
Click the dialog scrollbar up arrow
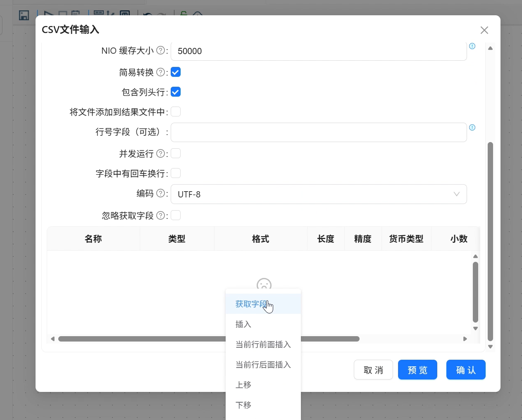point(491,48)
